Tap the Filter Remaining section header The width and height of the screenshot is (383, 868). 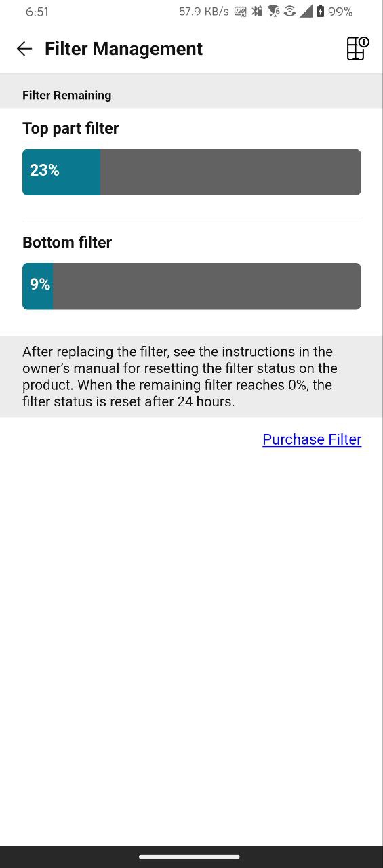coord(67,95)
